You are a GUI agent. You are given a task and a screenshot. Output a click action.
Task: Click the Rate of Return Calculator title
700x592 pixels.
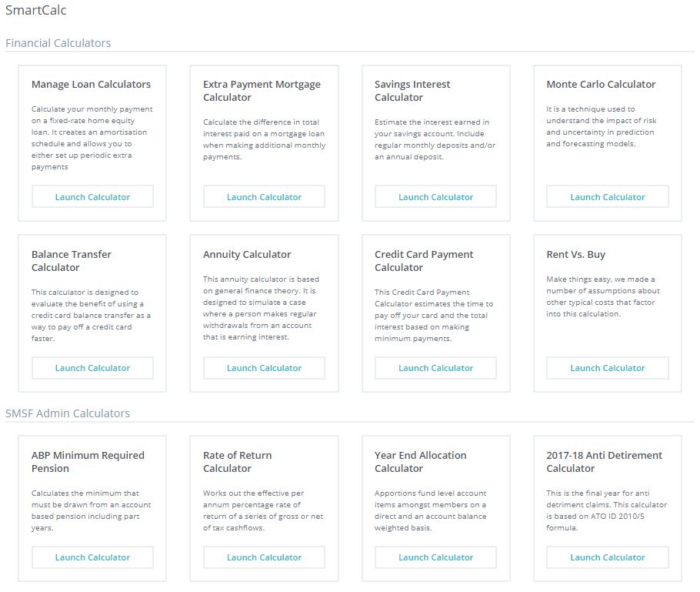click(x=238, y=462)
